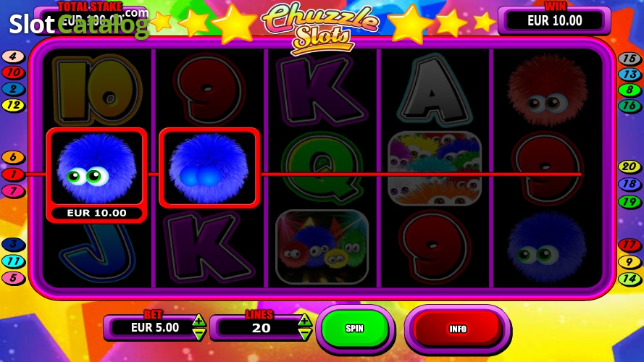
Task: Open the red INFO button
Action: (x=458, y=329)
